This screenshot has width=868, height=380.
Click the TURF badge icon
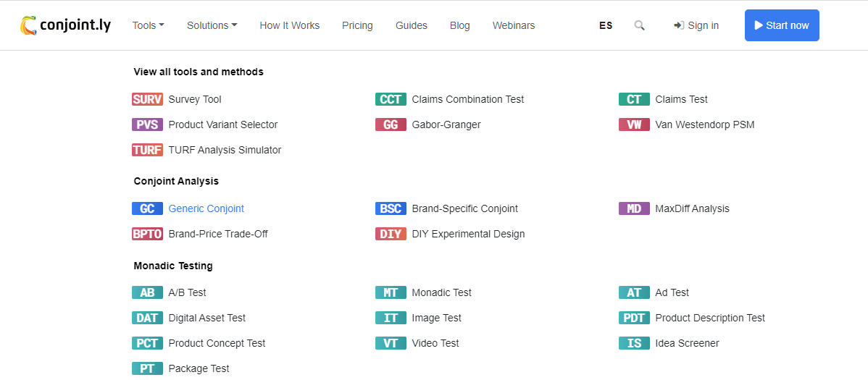point(147,150)
